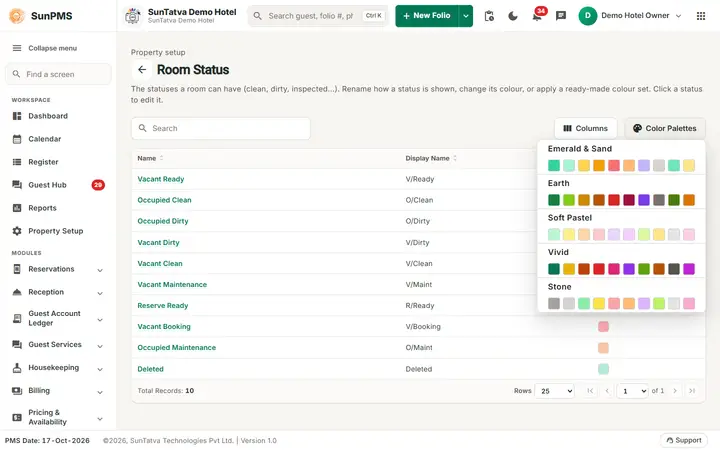The width and height of the screenshot is (720, 450).
Task: Click the Guest Hub sidebar icon
Action: click(17, 185)
